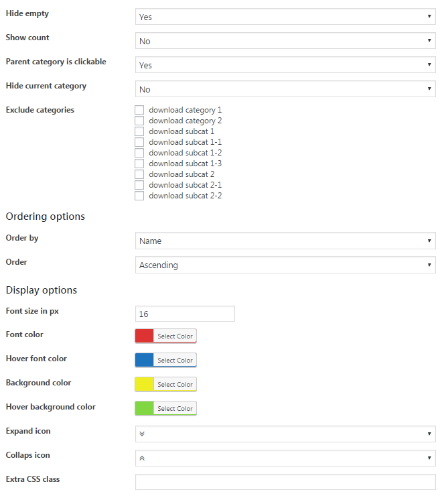Image resolution: width=448 pixels, height=500 pixels.
Task: Click the yellow Background color swatch
Action: point(145,384)
